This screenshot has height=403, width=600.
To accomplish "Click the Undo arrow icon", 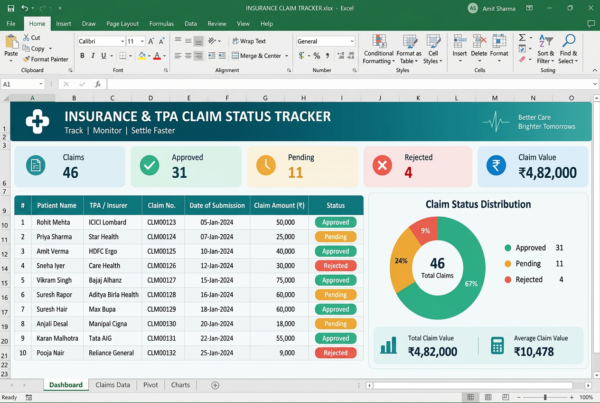I will click(x=25, y=8).
